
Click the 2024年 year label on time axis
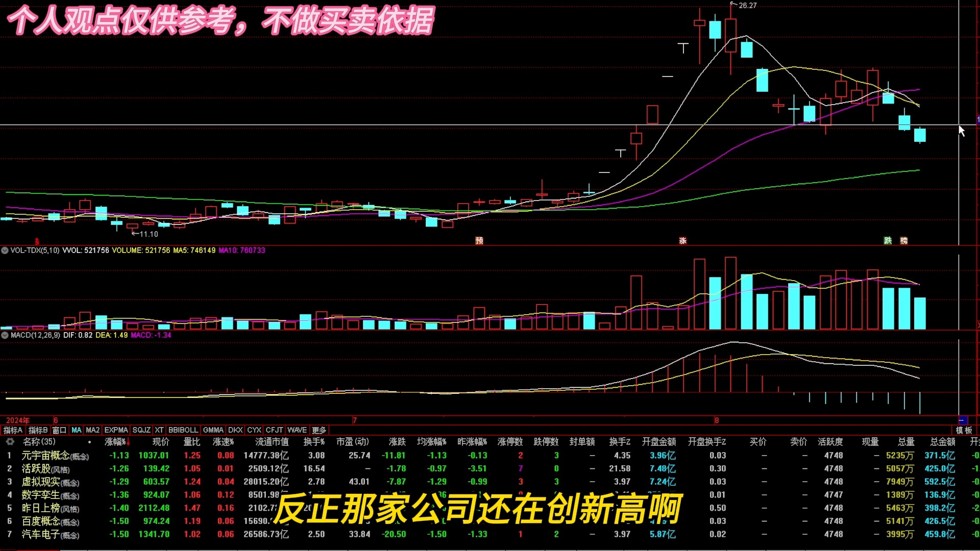(x=18, y=420)
